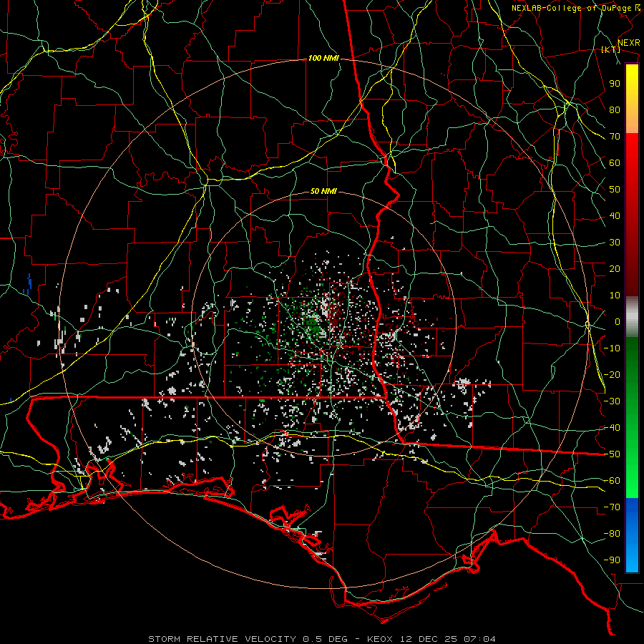
Task: Click the 30 value on velocity scale
Action: pos(615,243)
